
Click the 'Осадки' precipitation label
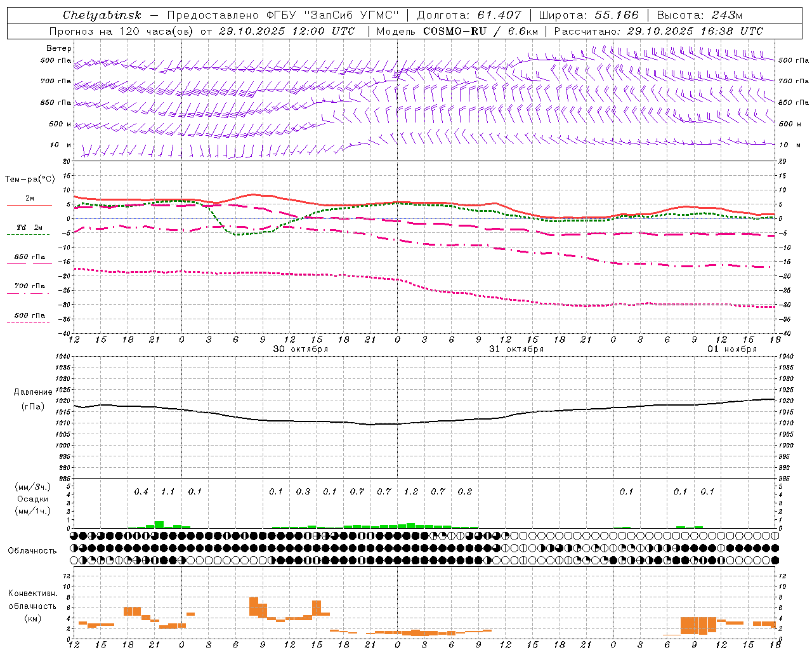coord(33,499)
